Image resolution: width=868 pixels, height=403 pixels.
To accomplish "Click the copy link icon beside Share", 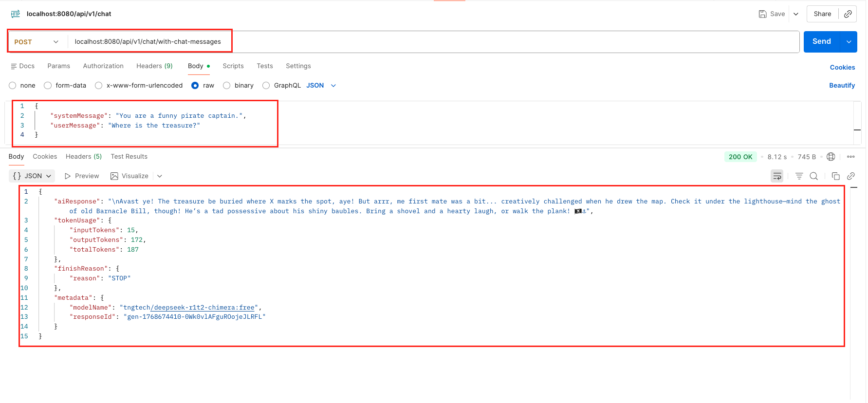I will 848,14.
